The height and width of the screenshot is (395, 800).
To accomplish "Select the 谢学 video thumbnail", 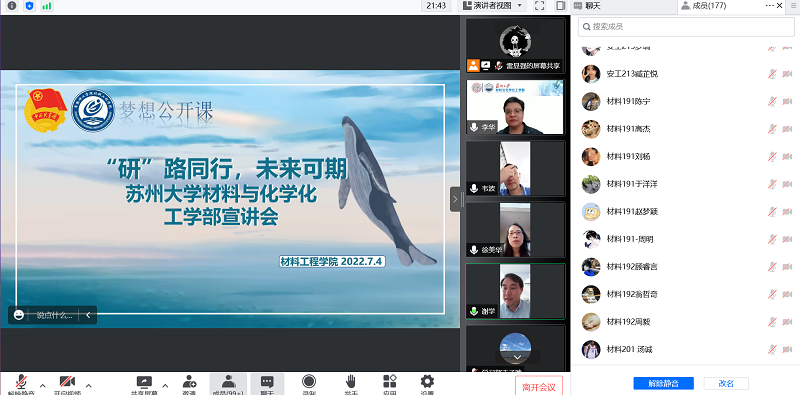I will (515, 291).
